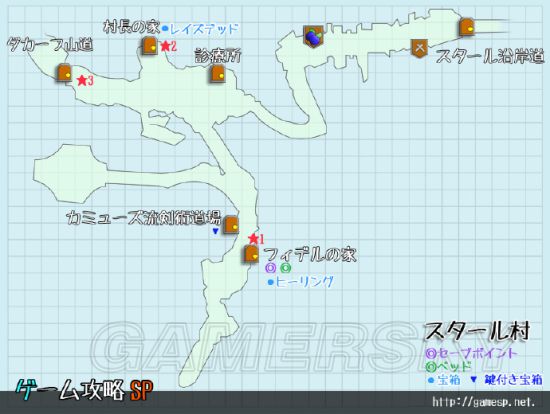Click the green bed circle under フィデルの家

[286, 268]
